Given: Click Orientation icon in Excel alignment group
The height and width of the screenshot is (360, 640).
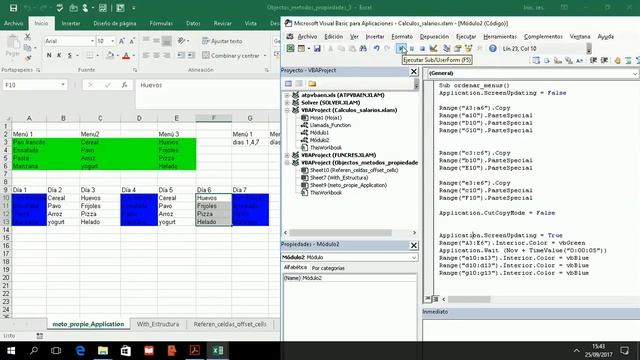Looking at the screenshot, I should click(x=182, y=41).
